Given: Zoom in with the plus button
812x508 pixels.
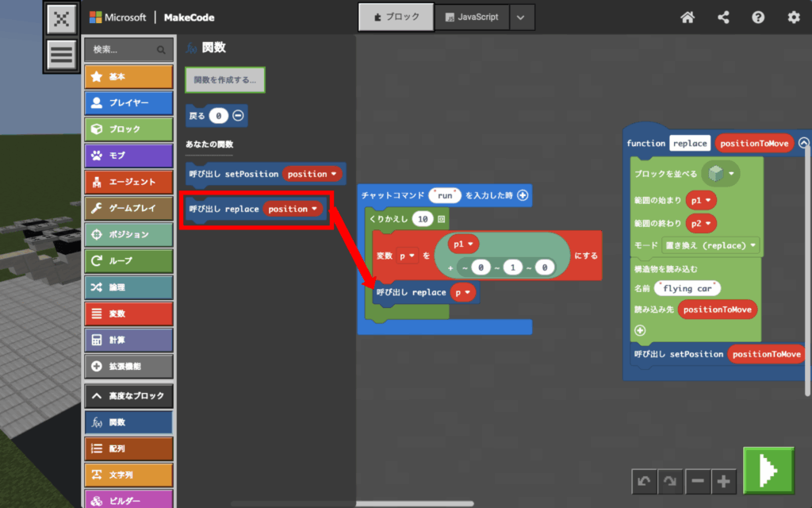Looking at the screenshot, I should coord(723,480).
